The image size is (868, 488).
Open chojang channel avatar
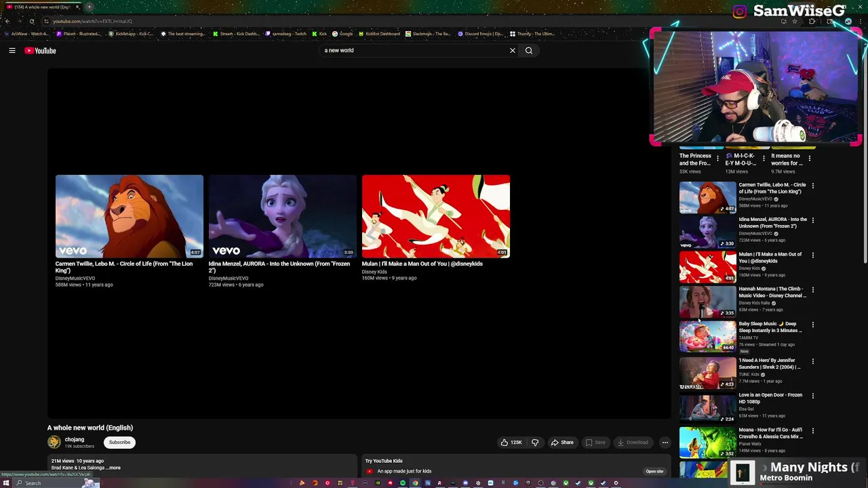pos(54,443)
